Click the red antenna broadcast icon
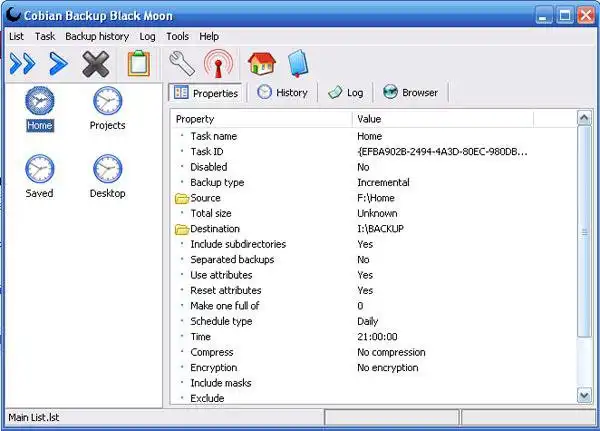The height and width of the screenshot is (431, 600). coord(218,64)
